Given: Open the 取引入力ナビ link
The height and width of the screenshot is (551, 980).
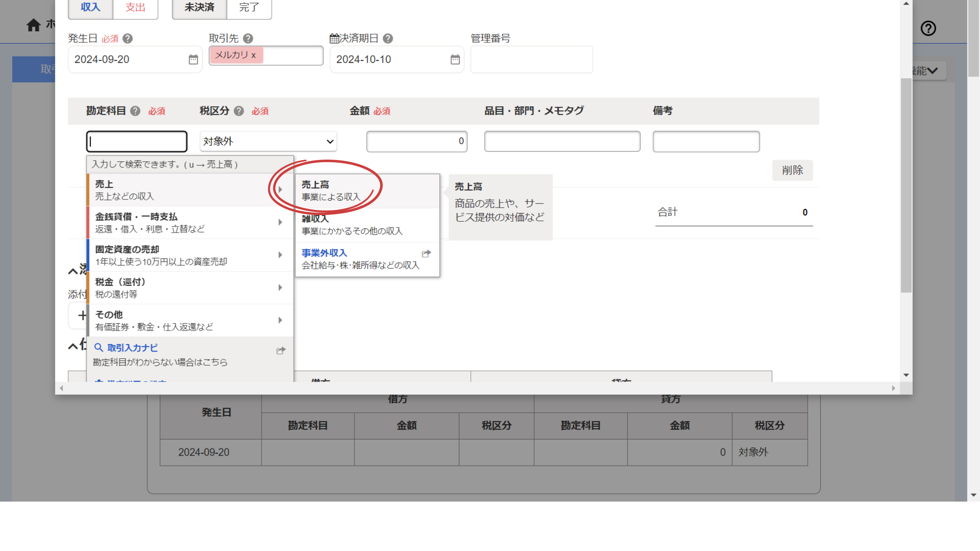Looking at the screenshot, I should click(x=133, y=348).
